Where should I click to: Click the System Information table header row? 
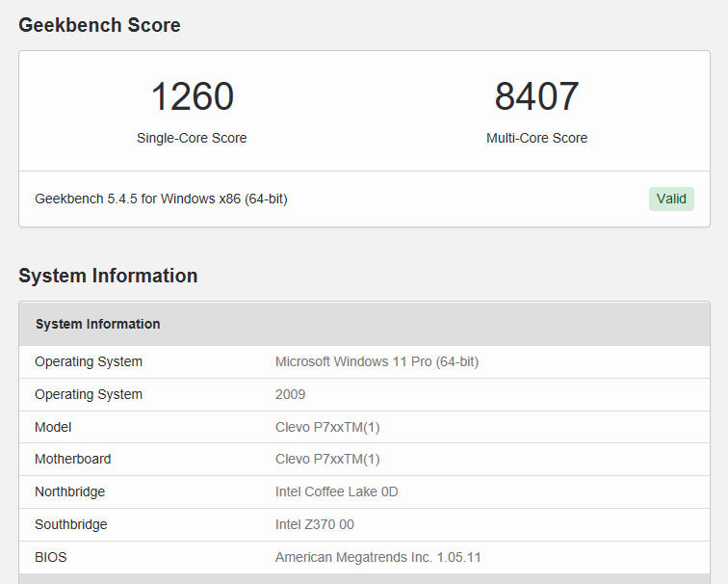364,324
